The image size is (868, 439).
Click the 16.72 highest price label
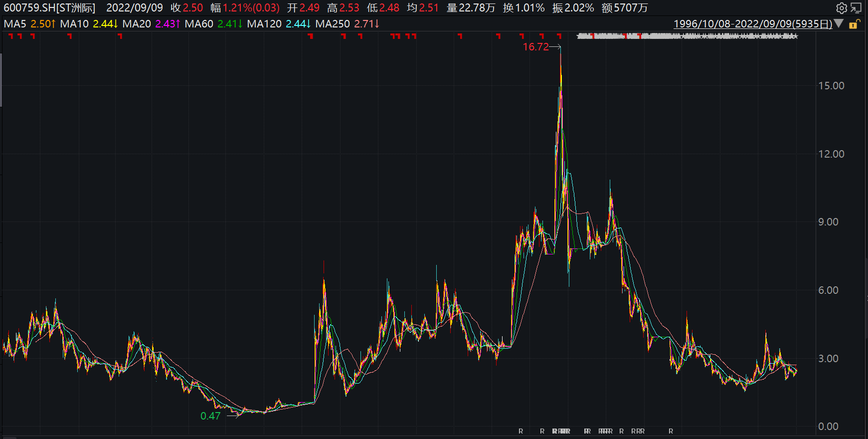click(535, 47)
